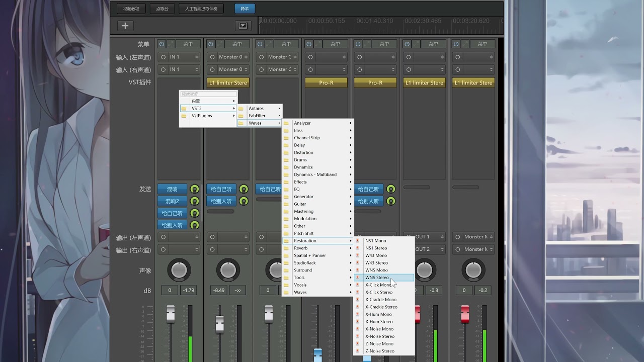Screen dimensions: 644x362
Task: Open the Restoration category menu item
Action: pos(317,241)
